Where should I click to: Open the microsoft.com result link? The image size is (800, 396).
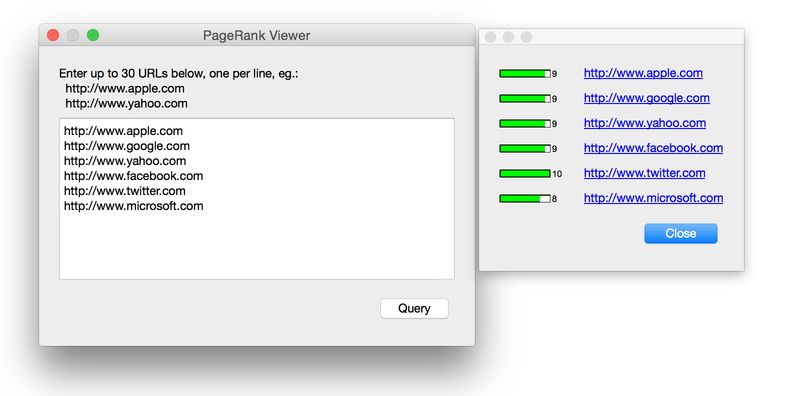(653, 198)
